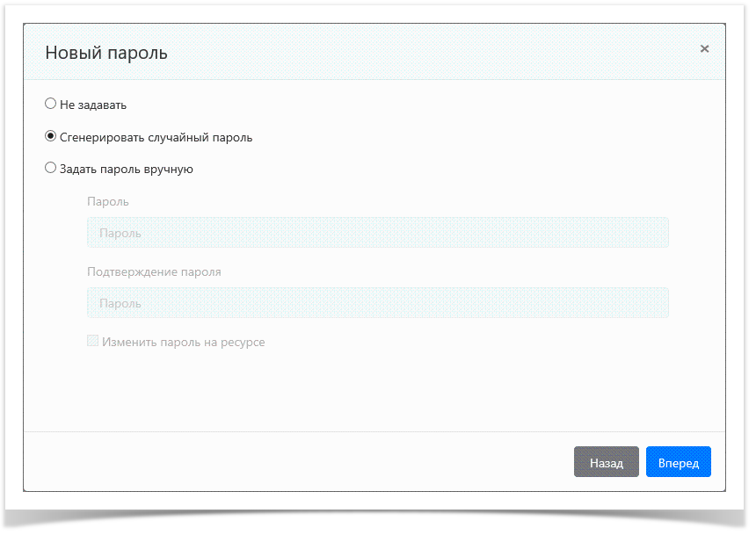Click the Новый пароль dialog title
The width and height of the screenshot is (756, 535).
[x=105, y=54]
